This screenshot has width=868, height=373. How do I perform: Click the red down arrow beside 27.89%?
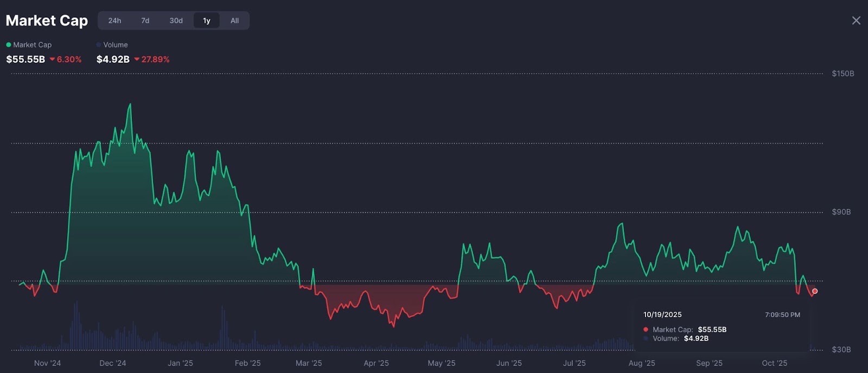[137, 59]
